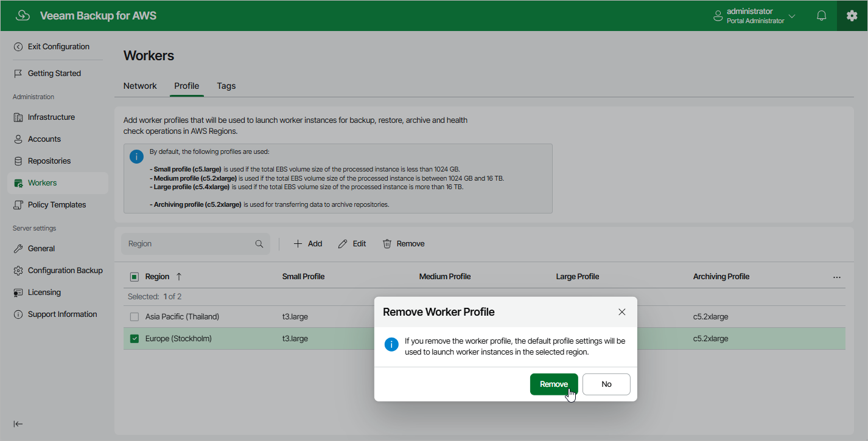The image size is (868, 441).
Task: Click the info icon in default profiles note
Action: click(137, 156)
